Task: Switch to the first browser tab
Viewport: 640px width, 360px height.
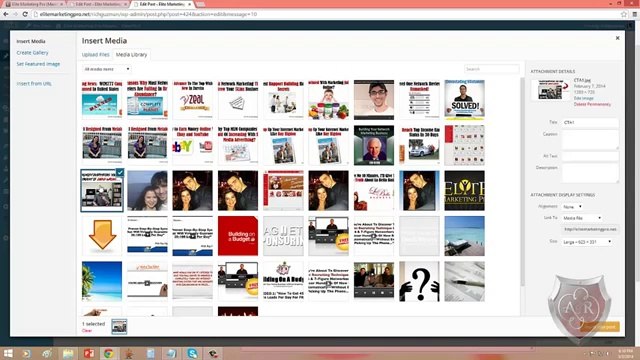Action: (34, 4)
